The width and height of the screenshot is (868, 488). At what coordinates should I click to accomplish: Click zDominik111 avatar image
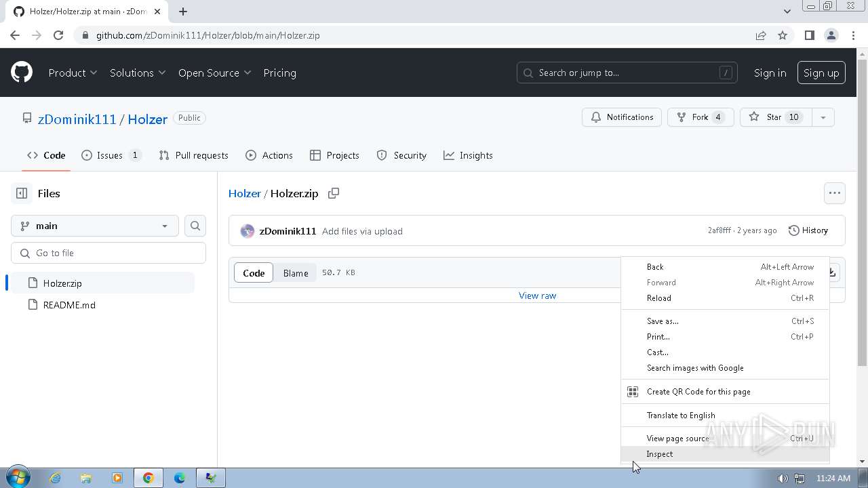[x=248, y=231]
